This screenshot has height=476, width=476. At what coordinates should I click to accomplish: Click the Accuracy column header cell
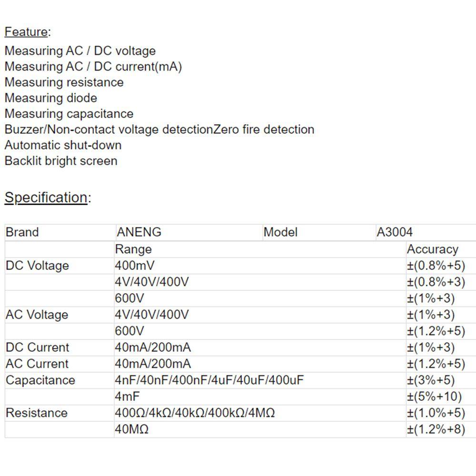click(432, 249)
